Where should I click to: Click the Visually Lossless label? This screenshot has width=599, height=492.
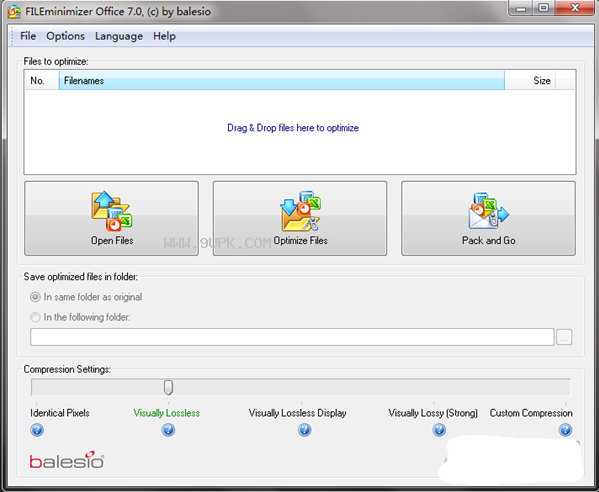[167, 413]
